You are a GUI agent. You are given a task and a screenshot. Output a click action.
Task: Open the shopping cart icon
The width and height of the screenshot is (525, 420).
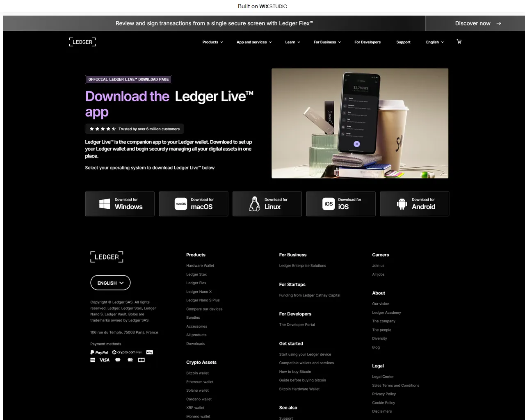coord(459,41)
